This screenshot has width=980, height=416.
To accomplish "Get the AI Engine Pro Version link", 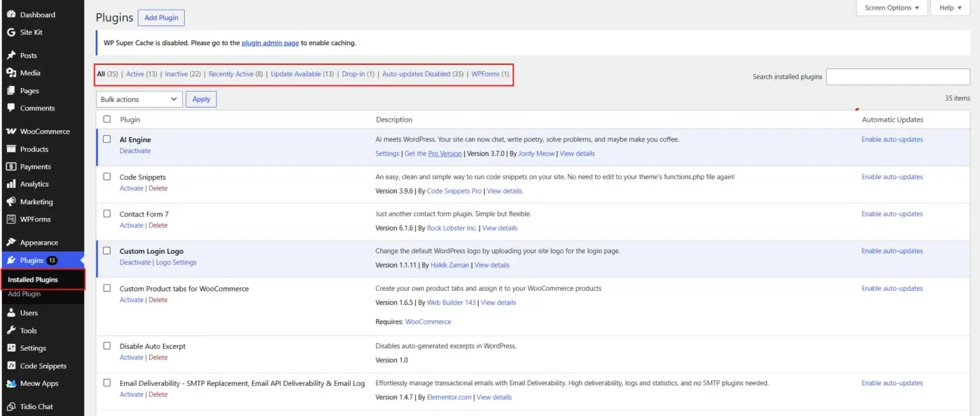I will [433, 154].
